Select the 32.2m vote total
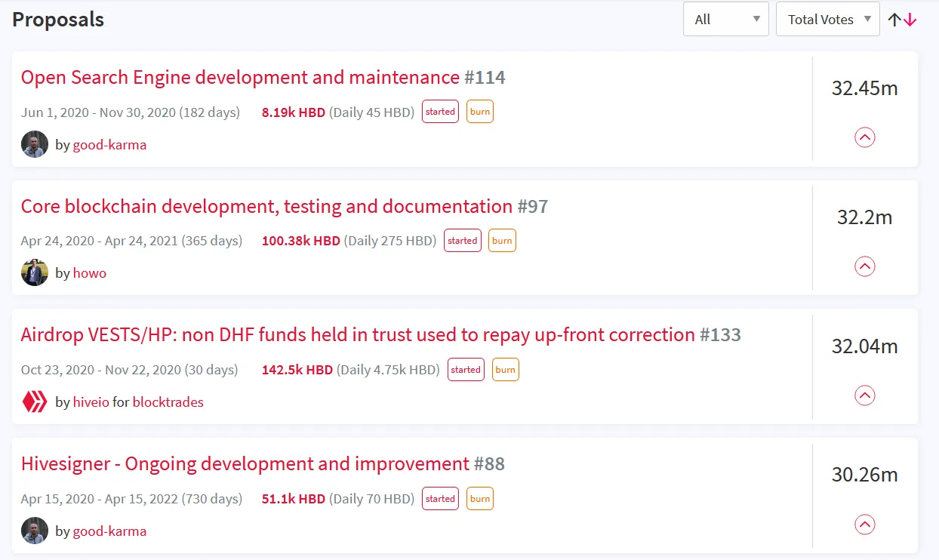The width and height of the screenshot is (939, 560). pos(865,217)
